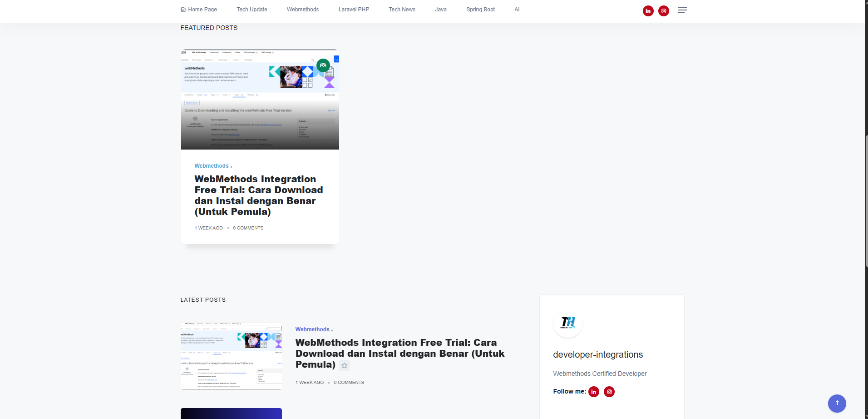
Task: Select Spring Boot in the navigation bar
Action: tap(480, 10)
